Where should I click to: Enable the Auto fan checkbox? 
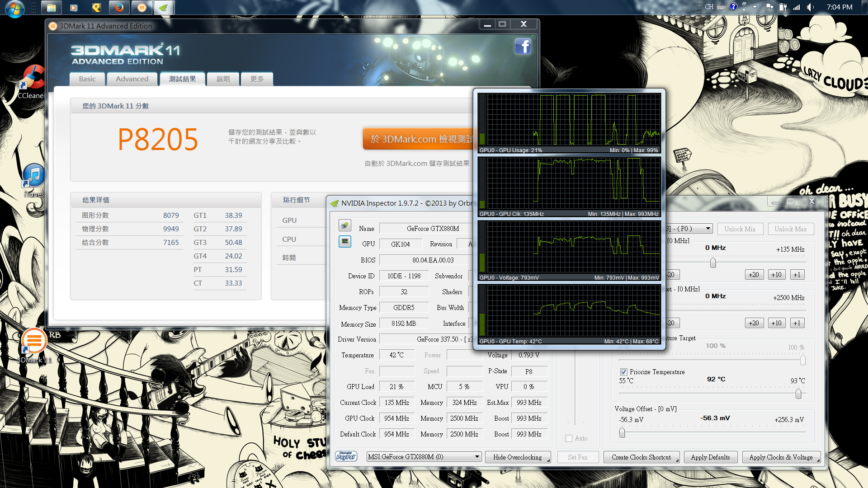point(569,438)
